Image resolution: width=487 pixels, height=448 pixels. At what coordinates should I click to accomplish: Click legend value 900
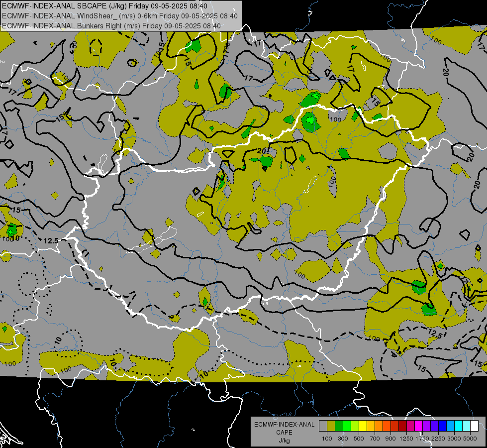tap(390, 439)
